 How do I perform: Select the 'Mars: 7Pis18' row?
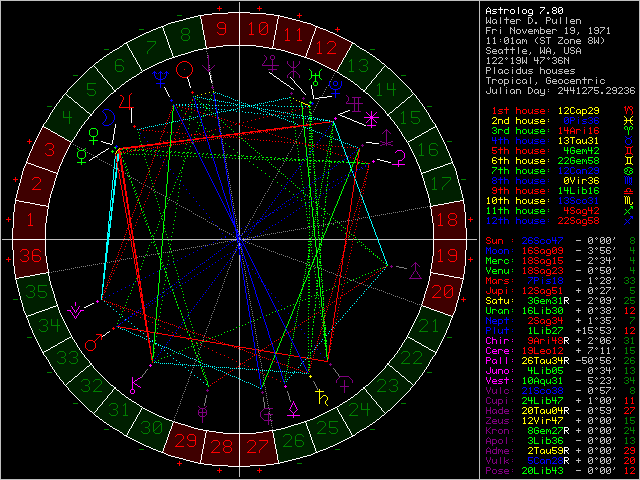(x=560, y=281)
